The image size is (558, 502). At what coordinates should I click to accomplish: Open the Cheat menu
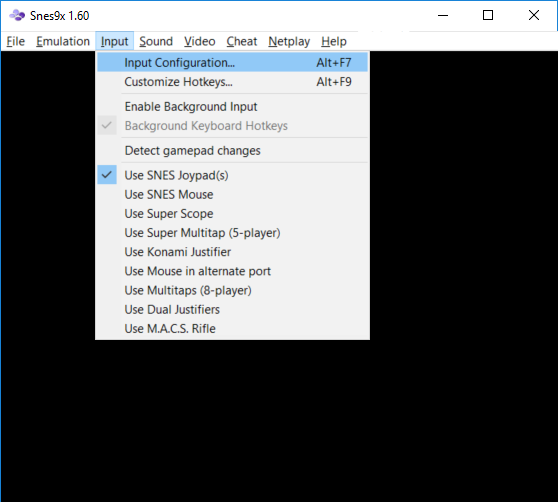pyautogui.click(x=242, y=41)
